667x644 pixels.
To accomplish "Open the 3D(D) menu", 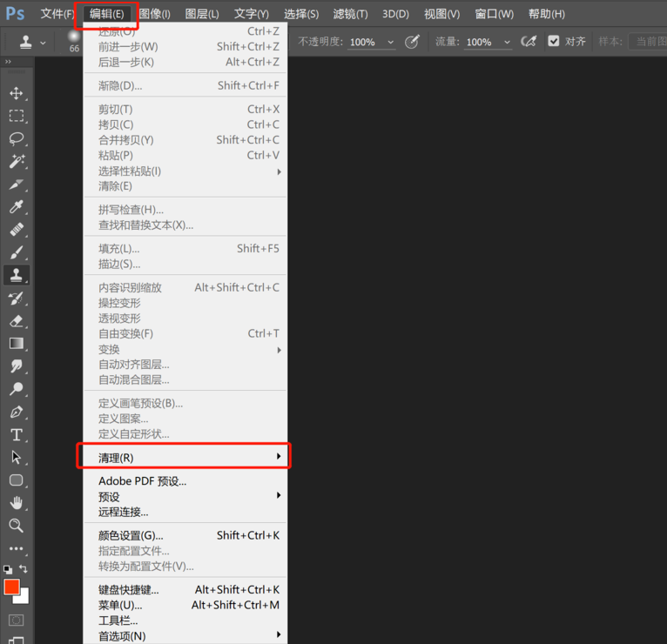I will point(395,14).
